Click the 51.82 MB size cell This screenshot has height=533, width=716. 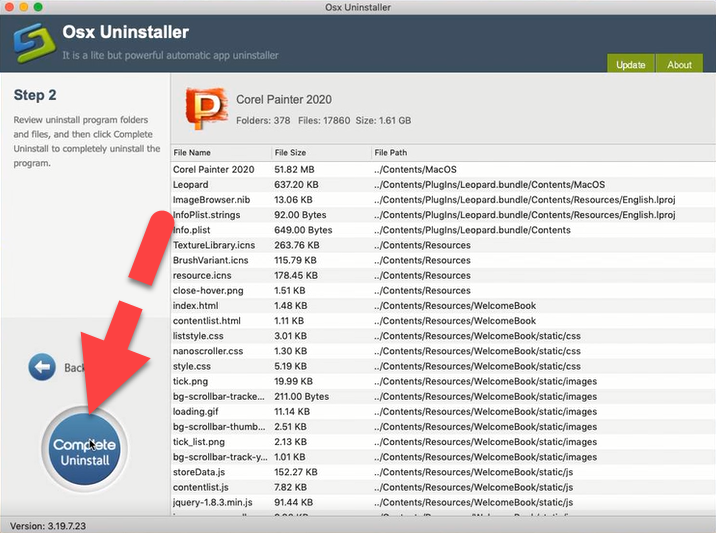click(295, 169)
